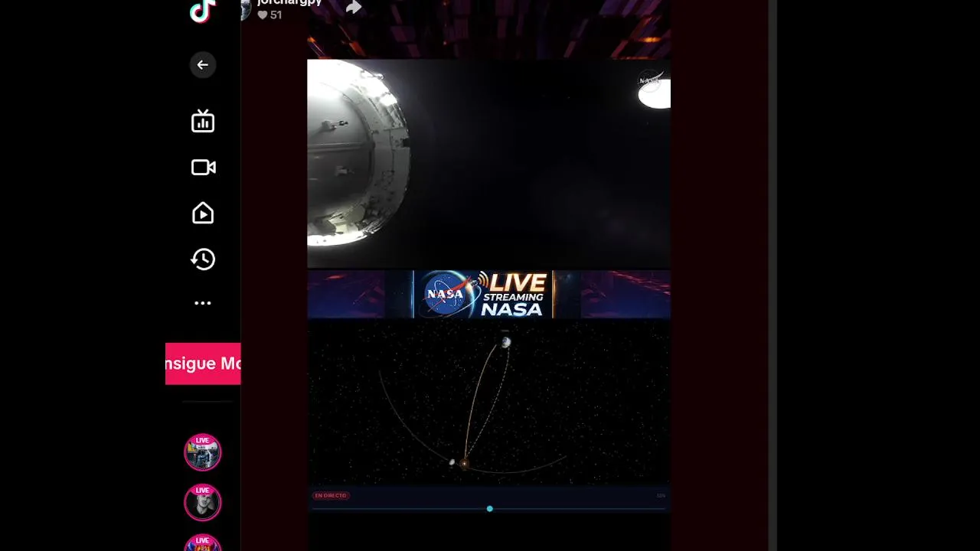Click the NASA logo on camera feed
The image size is (980, 551).
coord(650,80)
